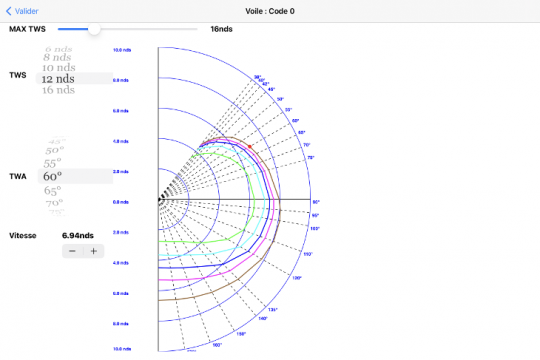Click the MAX TWS slider knob

(x=94, y=29)
